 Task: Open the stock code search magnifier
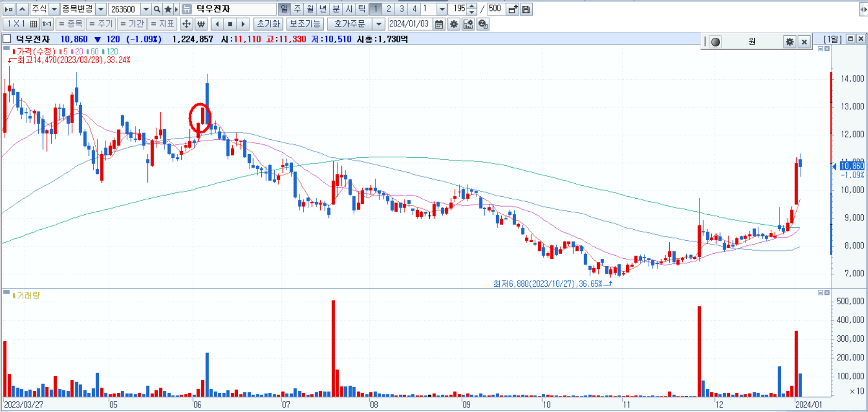point(157,9)
